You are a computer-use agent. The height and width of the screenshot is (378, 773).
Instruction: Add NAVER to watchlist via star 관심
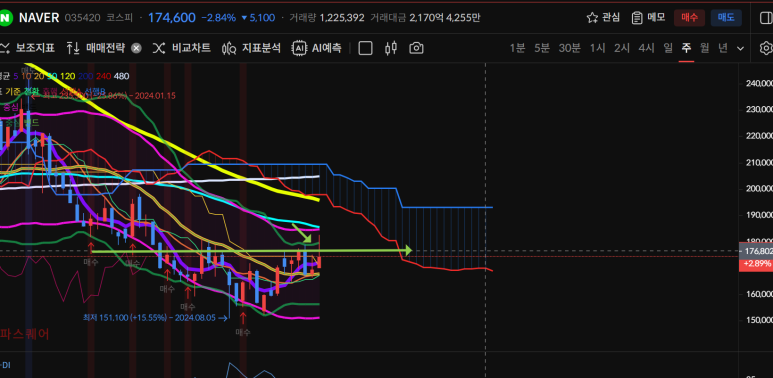[x=603, y=18]
